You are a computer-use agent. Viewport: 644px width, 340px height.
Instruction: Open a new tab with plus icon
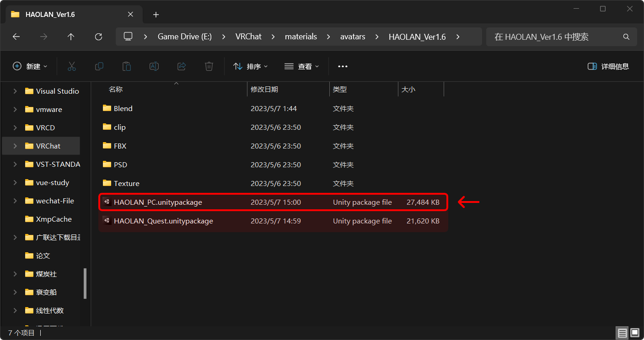(156, 15)
